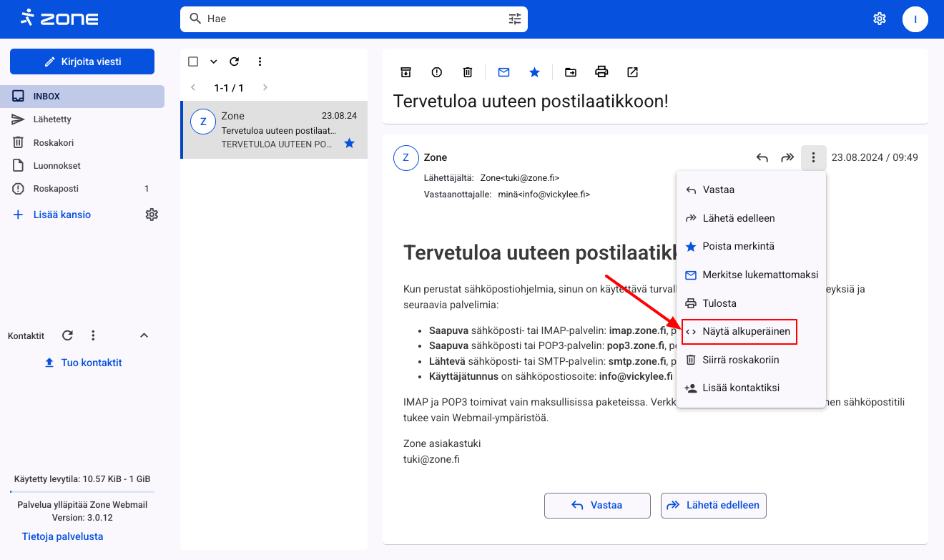The width and height of the screenshot is (944, 560).
Task: Toggle the star on Zone message in list
Action: tap(349, 144)
